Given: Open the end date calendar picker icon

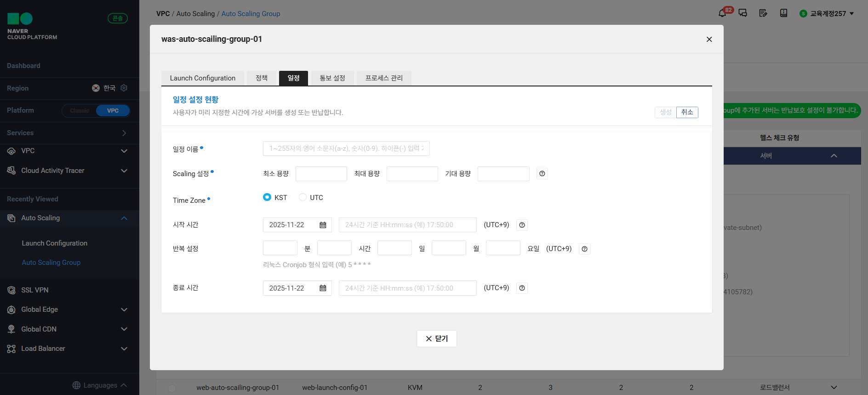Looking at the screenshot, I should point(323,288).
